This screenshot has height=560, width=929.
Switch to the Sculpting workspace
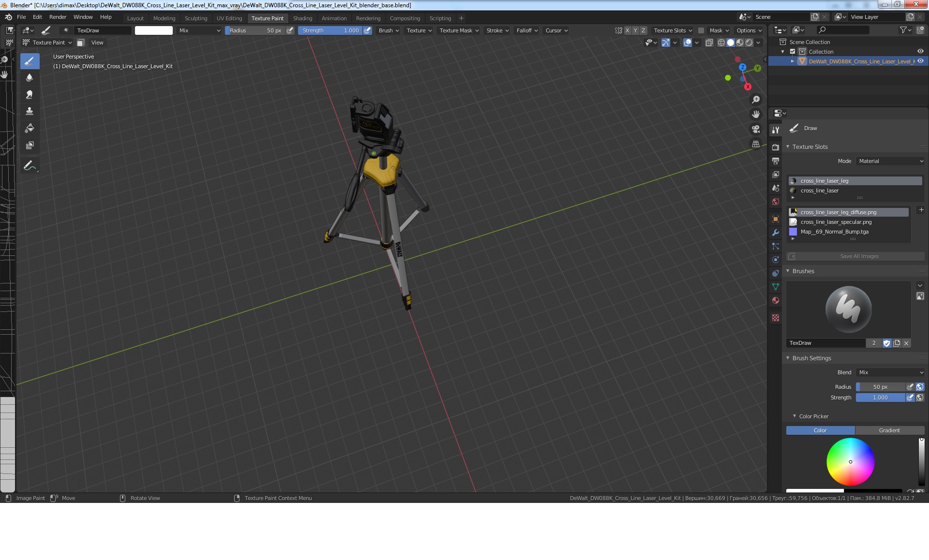pyautogui.click(x=196, y=18)
